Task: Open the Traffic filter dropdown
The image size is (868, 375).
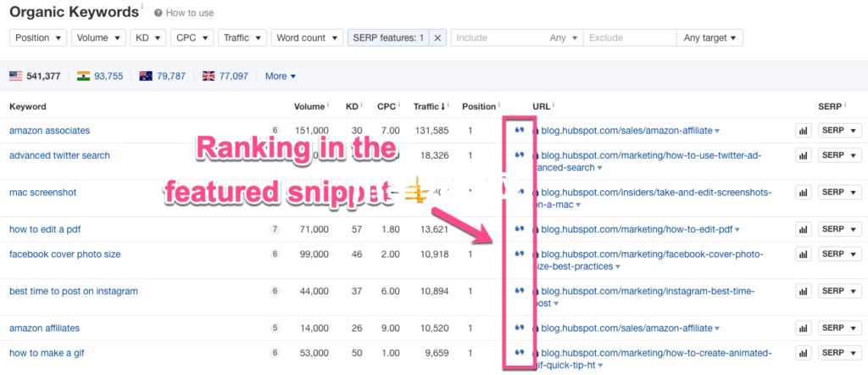Action: click(x=242, y=37)
